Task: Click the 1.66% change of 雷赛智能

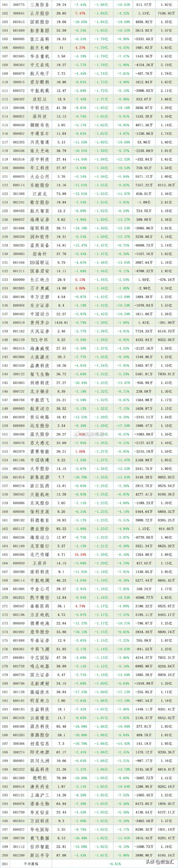Action: (x=80, y=452)
